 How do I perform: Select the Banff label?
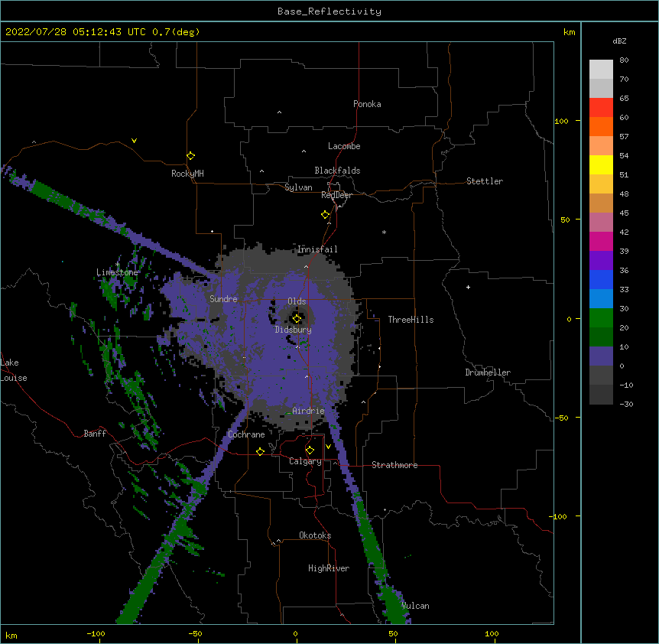click(95, 434)
